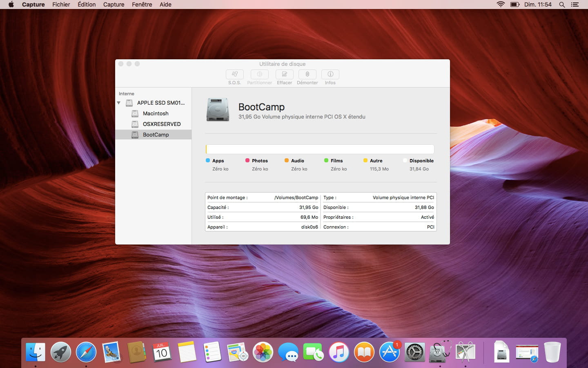Open Safari from the Dock
The width and height of the screenshot is (588, 368).
pos(86,352)
